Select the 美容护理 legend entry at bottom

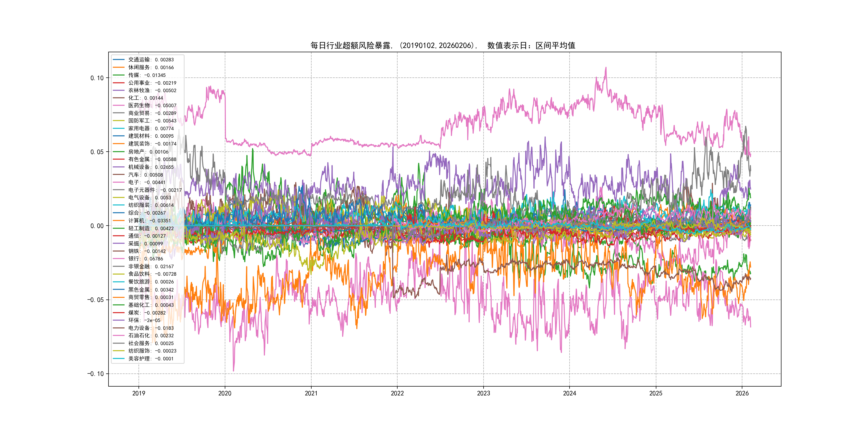pos(151,358)
